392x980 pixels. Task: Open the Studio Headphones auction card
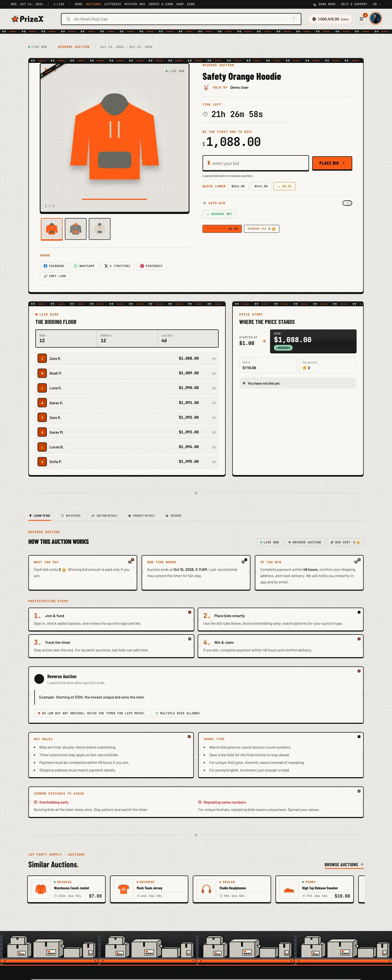pyautogui.click(x=232, y=889)
